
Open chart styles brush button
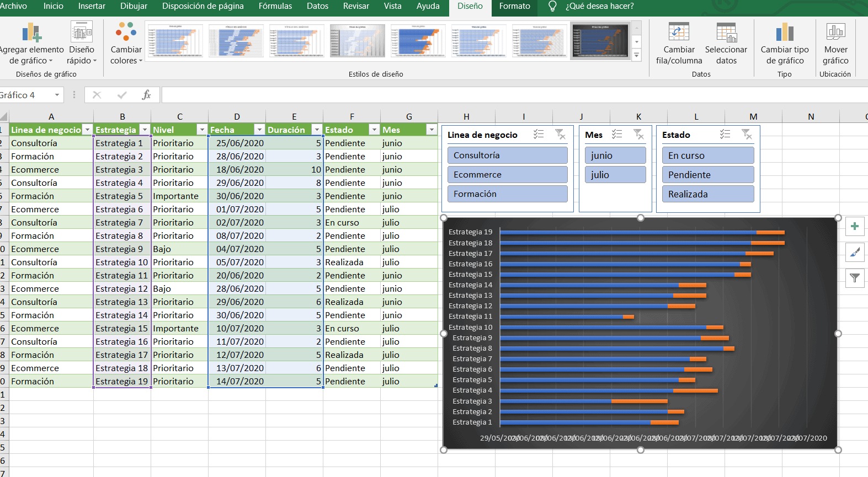pyautogui.click(x=855, y=252)
